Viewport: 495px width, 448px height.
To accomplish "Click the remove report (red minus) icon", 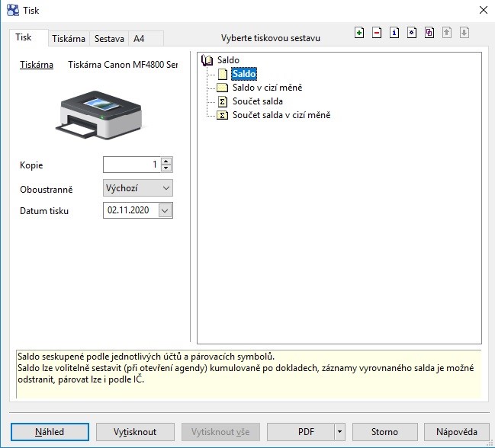I will [x=377, y=33].
